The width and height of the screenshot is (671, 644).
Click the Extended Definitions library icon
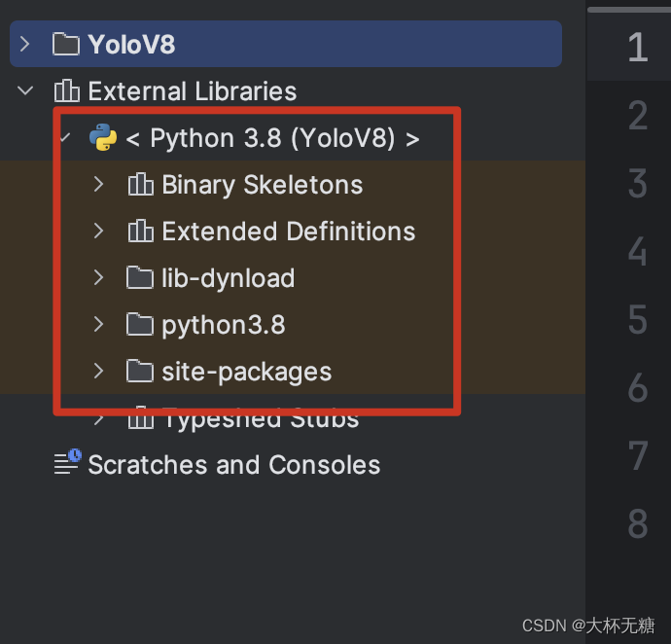click(141, 232)
